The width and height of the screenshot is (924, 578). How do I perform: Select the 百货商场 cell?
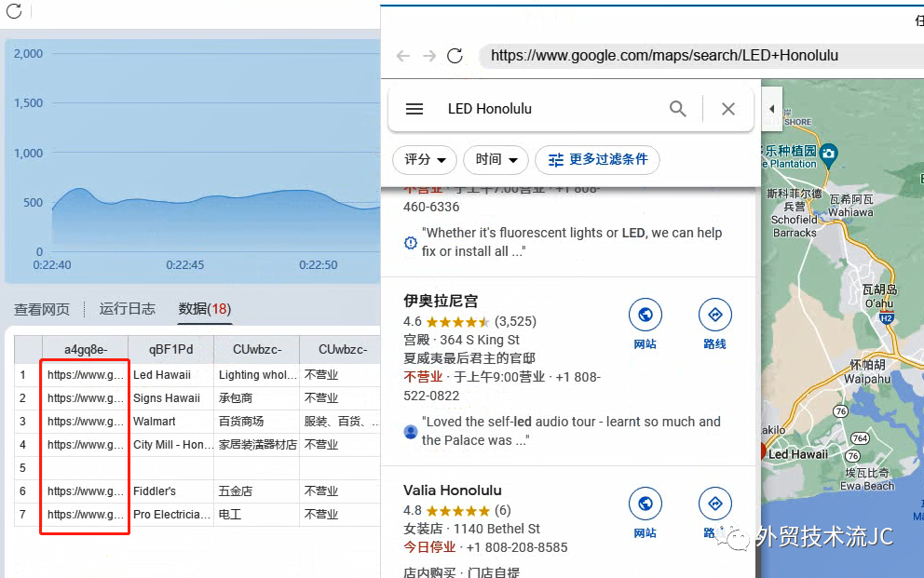pyautogui.click(x=257, y=422)
